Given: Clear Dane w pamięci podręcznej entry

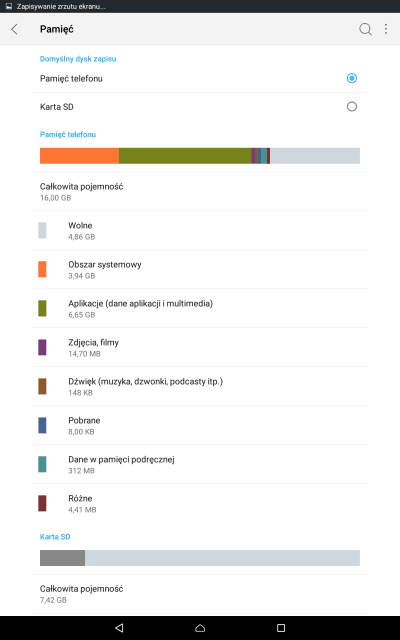Looking at the screenshot, I should (200, 464).
